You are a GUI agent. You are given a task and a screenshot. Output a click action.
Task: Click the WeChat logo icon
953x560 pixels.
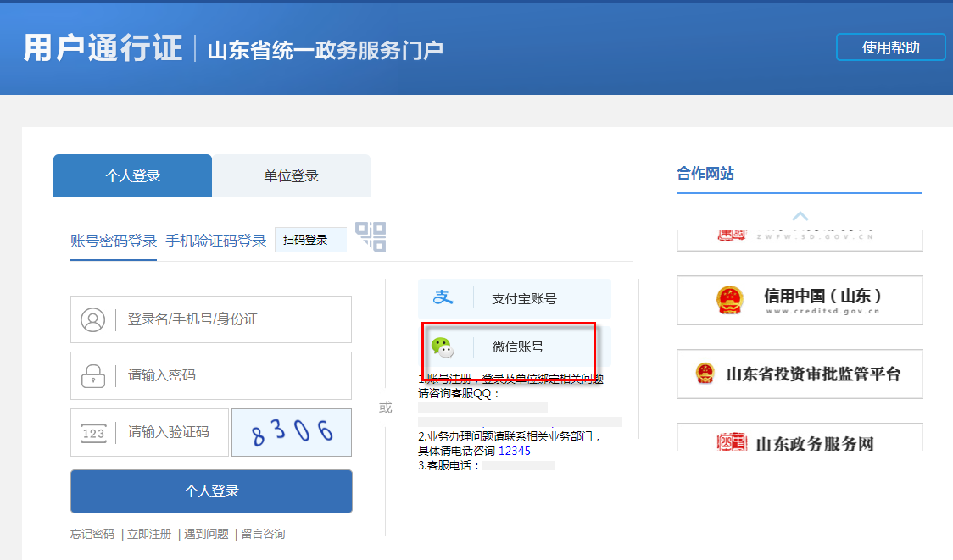[x=442, y=347]
